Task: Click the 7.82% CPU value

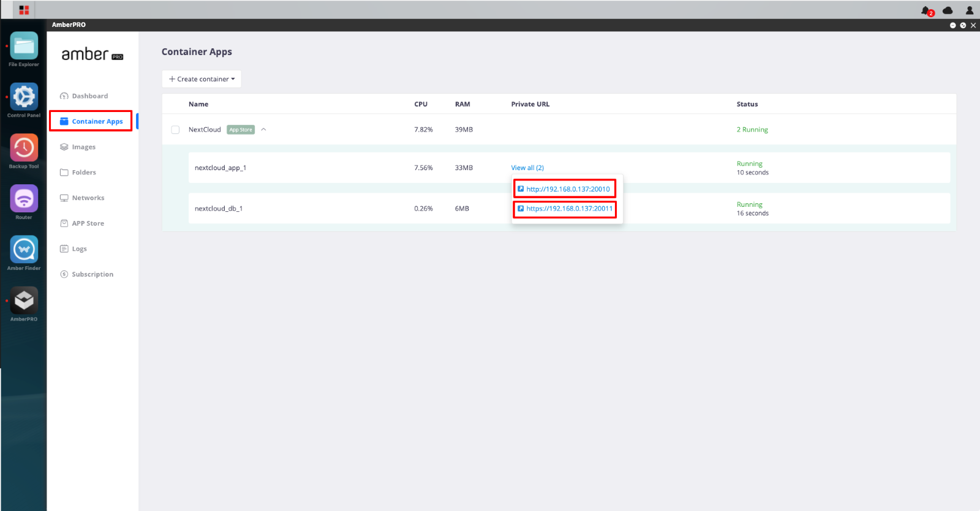Action: (423, 130)
